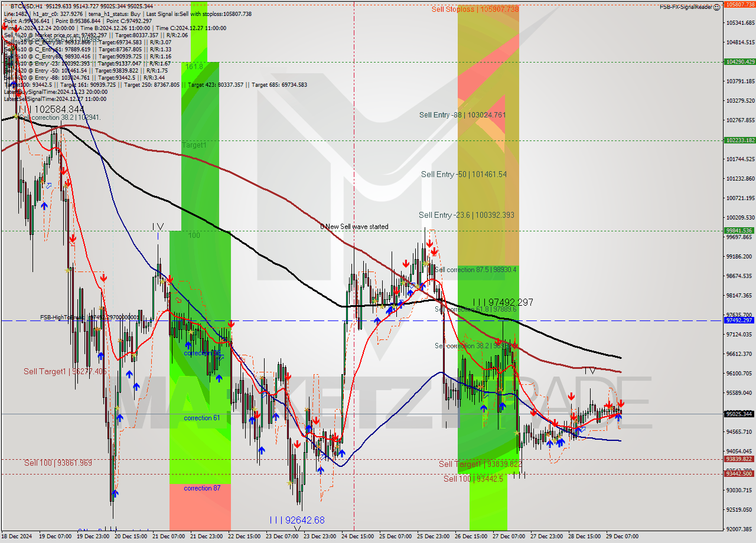Select the current price tag 95025.344

(x=739, y=414)
